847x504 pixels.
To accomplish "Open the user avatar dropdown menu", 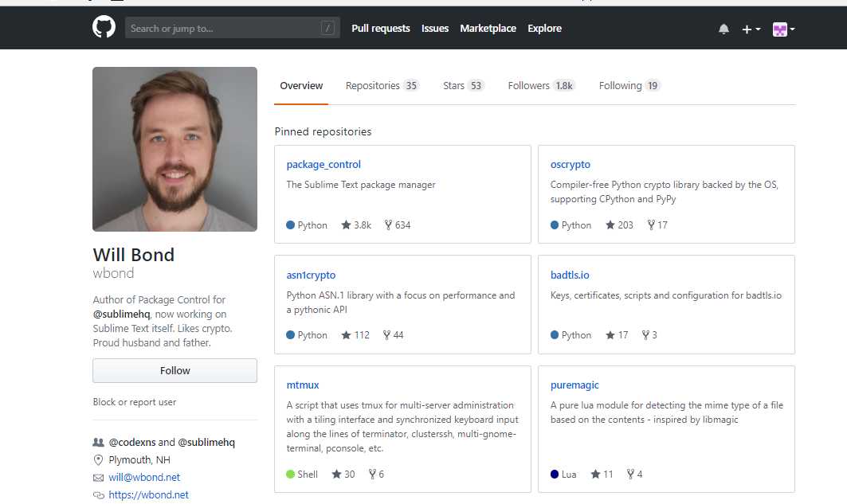I will point(783,29).
